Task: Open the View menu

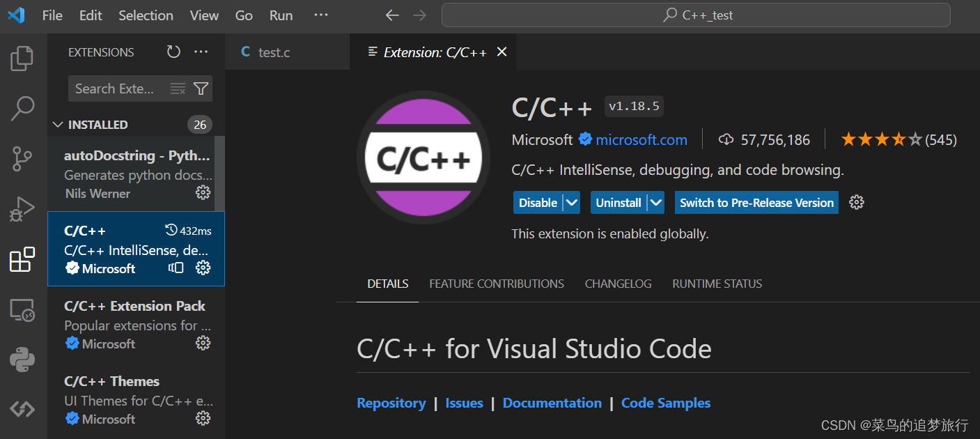Action: [204, 15]
